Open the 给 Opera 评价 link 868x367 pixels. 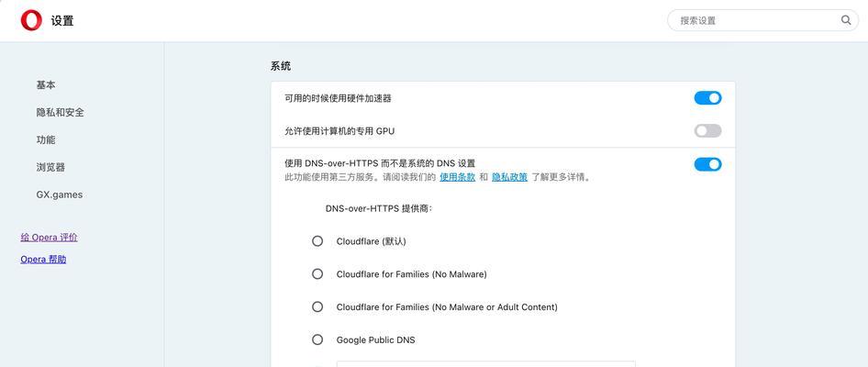pyautogui.click(x=50, y=238)
